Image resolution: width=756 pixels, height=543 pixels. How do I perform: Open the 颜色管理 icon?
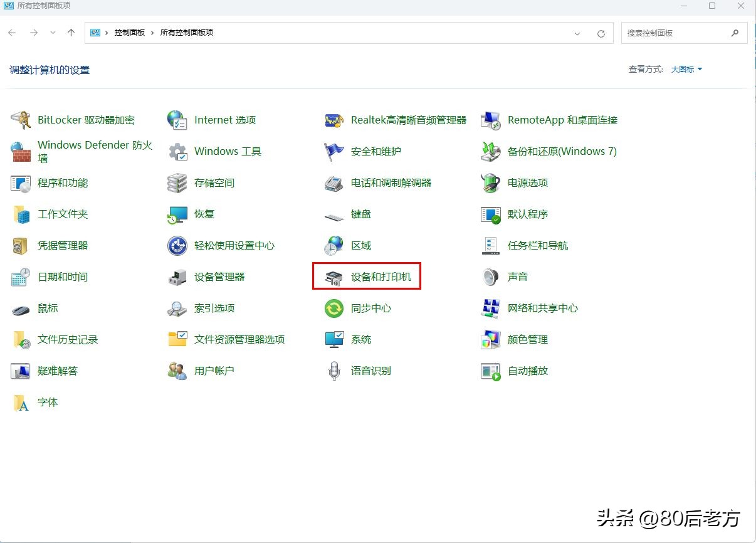(490, 339)
